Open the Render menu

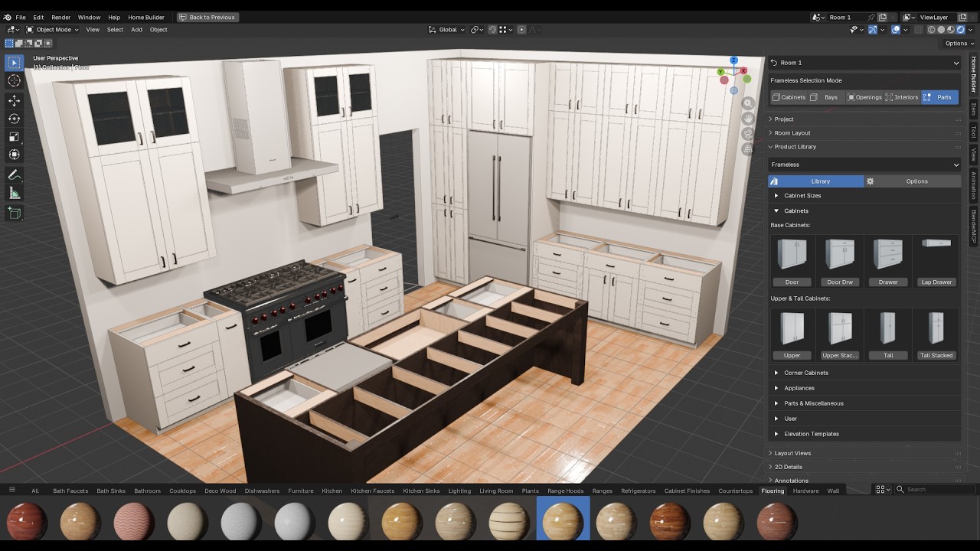click(60, 17)
